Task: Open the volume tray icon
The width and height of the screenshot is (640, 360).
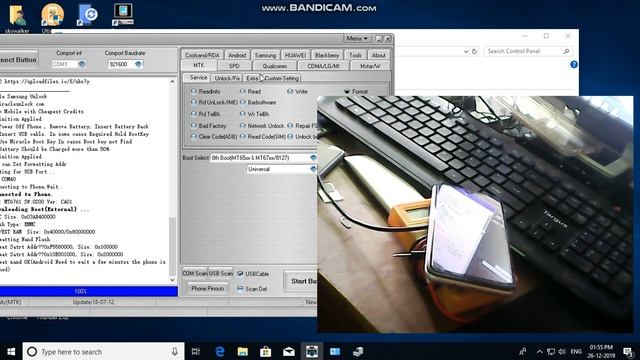Action: coord(562,351)
